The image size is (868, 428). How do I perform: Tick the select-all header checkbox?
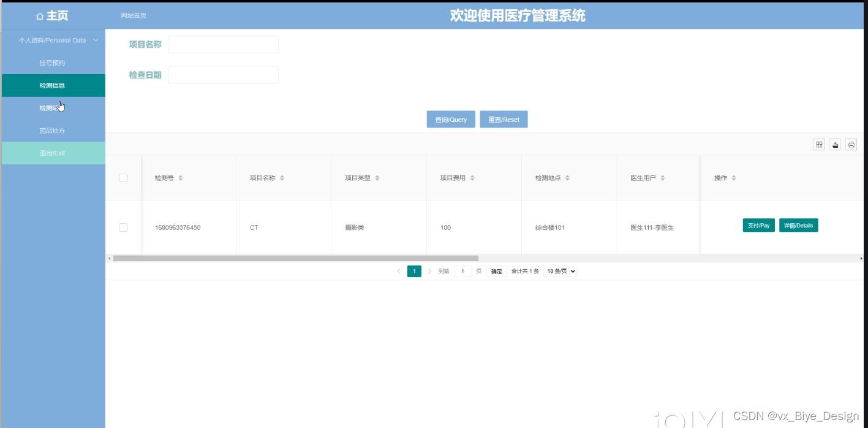123,178
